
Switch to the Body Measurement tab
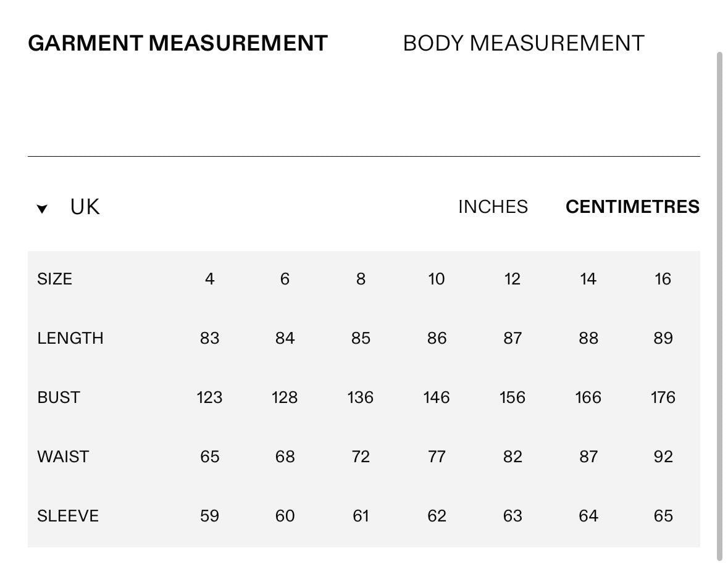(523, 44)
